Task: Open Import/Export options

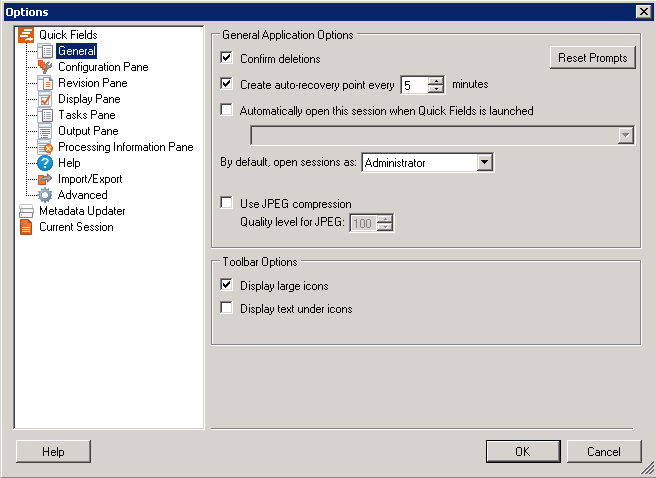Action: (x=90, y=179)
